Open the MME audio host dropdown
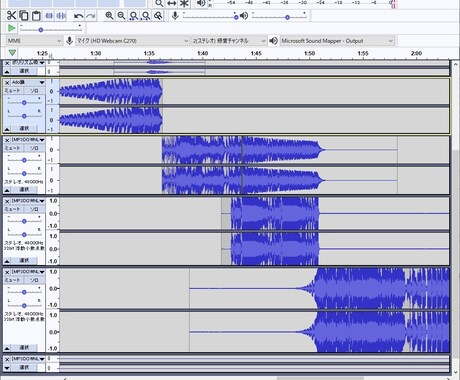 pyautogui.click(x=35, y=41)
